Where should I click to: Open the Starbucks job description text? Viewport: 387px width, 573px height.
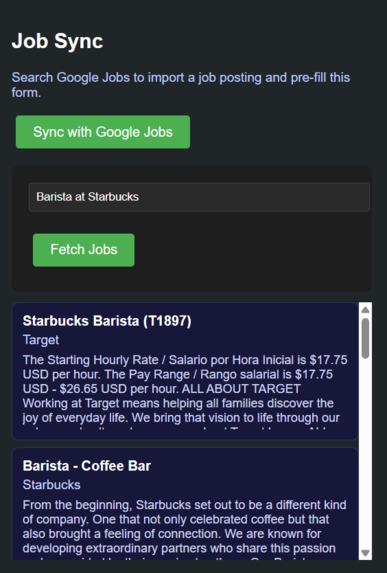[185, 530]
